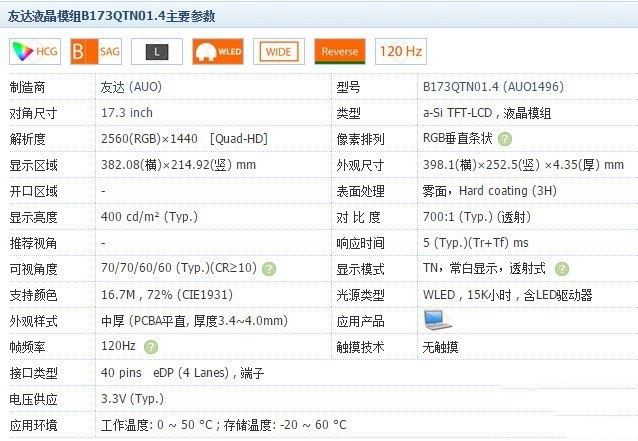Image resolution: width=638 pixels, height=441 pixels.
Task: Open help icon beside TN，常白显示，透射式
Action: pos(562,269)
